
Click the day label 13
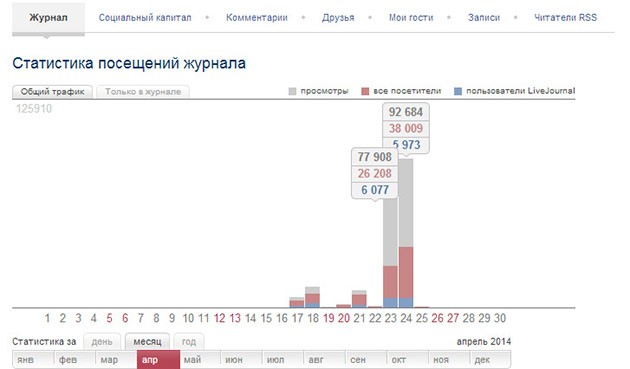pos(235,318)
